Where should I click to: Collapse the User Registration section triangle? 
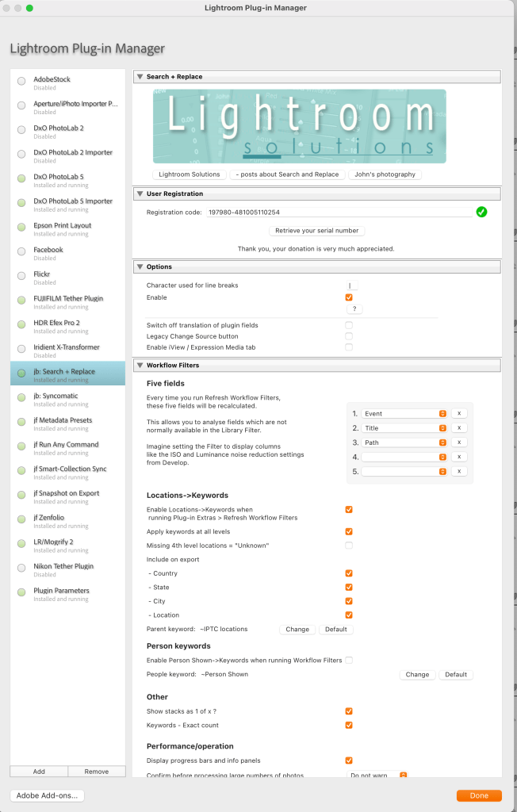(x=140, y=193)
